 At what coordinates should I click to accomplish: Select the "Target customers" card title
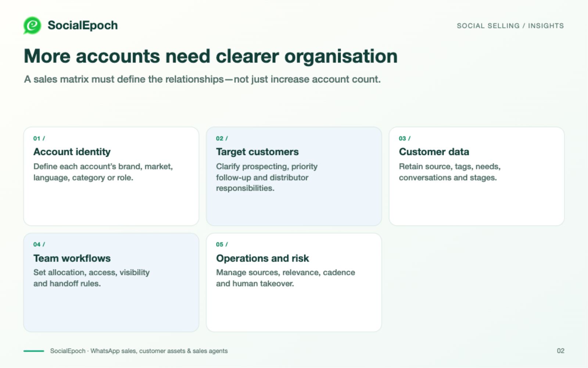pos(257,152)
